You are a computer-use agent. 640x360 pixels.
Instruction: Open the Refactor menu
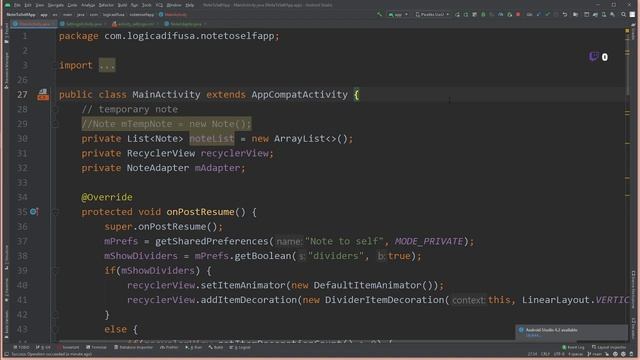(106, 5)
